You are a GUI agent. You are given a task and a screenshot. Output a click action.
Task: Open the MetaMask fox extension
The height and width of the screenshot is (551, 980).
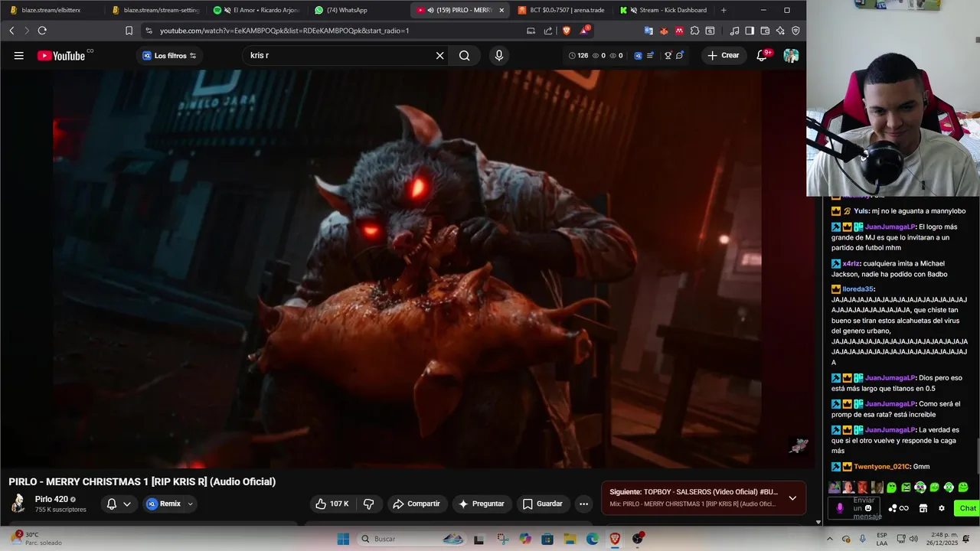(664, 31)
